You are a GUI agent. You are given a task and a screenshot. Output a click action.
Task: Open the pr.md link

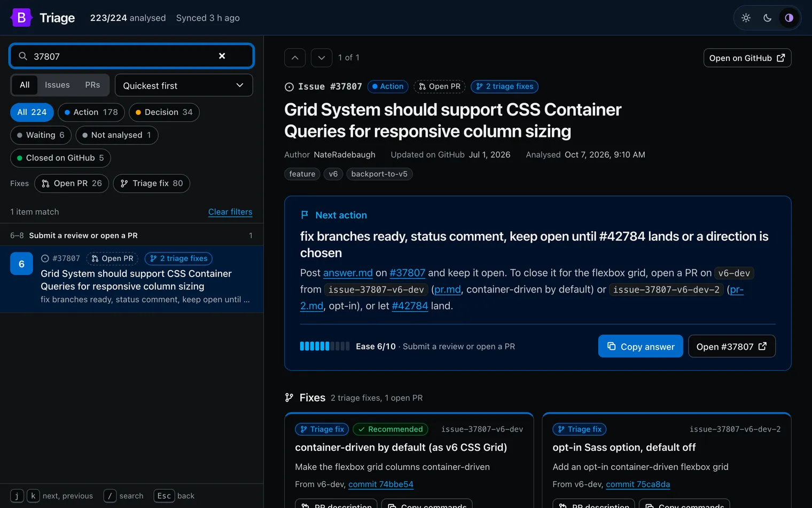click(x=447, y=290)
